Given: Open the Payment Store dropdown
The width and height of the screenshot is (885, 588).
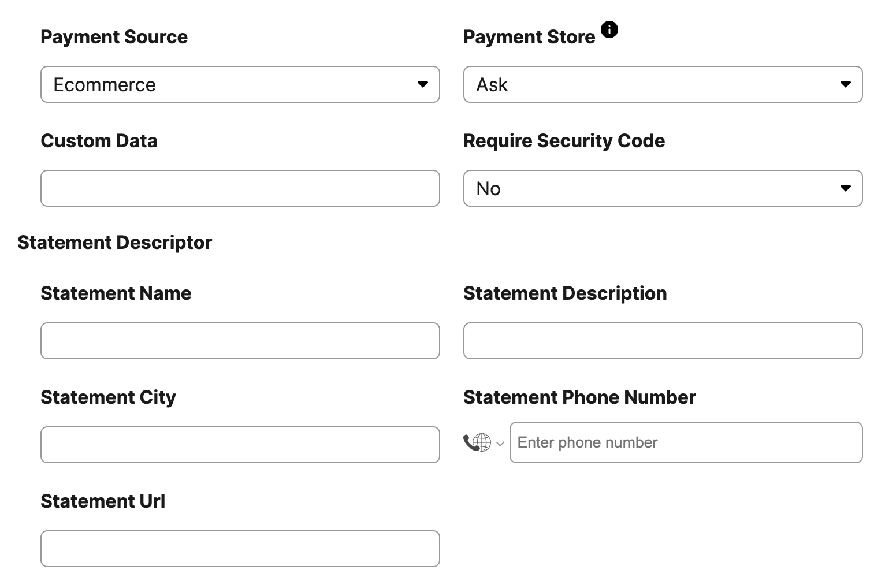Looking at the screenshot, I should click(663, 84).
